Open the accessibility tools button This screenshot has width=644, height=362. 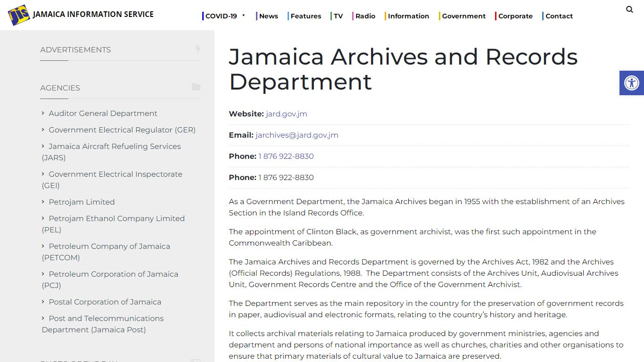[x=632, y=83]
